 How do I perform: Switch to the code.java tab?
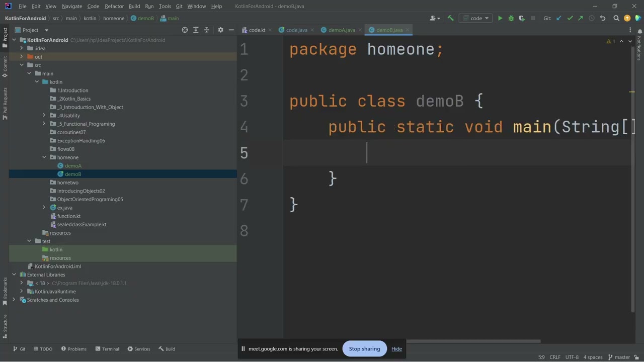(x=296, y=30)
